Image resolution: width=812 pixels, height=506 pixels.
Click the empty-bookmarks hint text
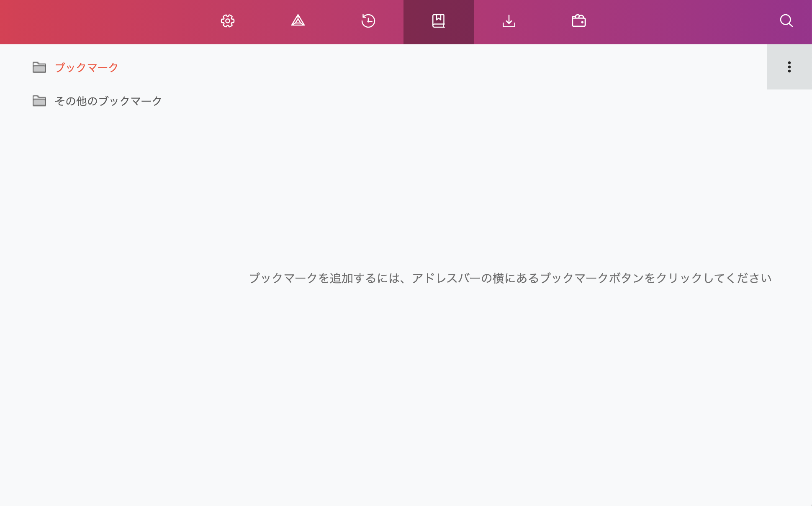[x=510, y=278]
